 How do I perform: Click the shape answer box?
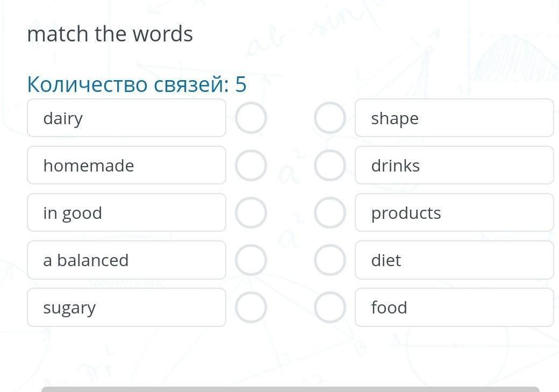click(455, 118)
